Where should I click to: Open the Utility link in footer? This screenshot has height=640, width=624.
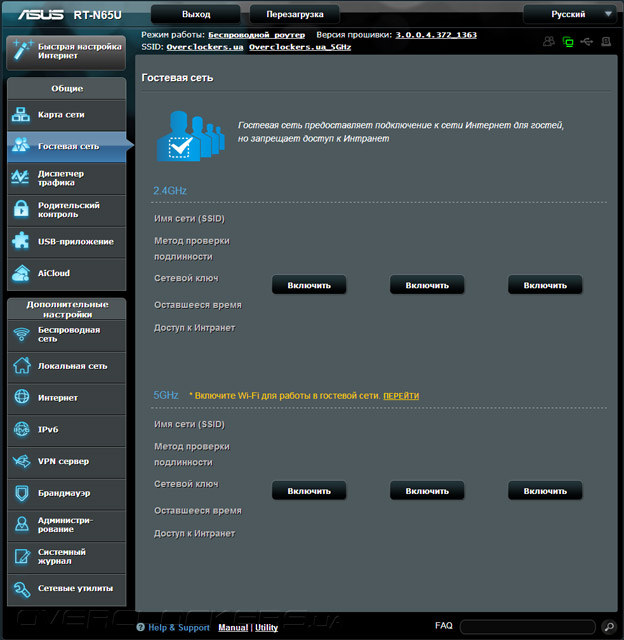266,627
